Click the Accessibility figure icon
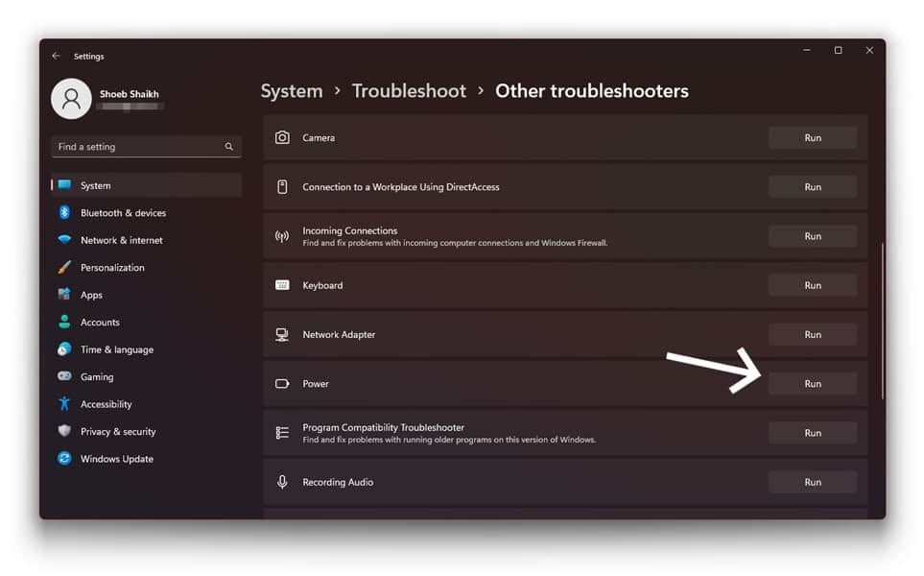This screenshot has width=924, height=576. [x=65, y=404]
